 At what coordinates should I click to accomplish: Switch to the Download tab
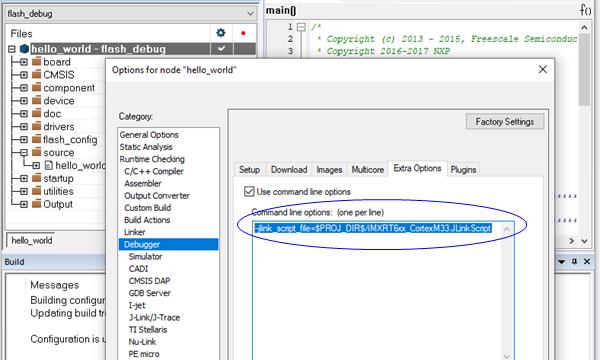click(289, 169)
